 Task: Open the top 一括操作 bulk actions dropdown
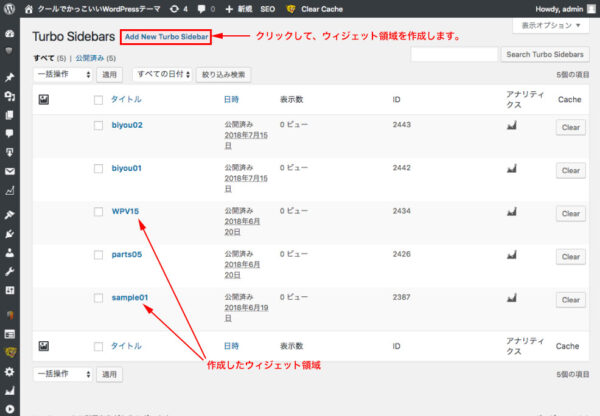63,74
